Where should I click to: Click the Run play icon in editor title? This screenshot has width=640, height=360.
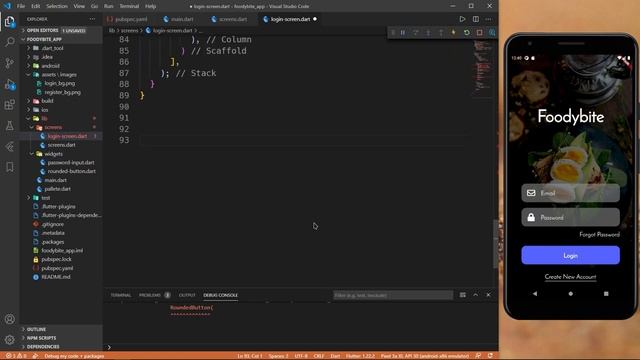462,19
